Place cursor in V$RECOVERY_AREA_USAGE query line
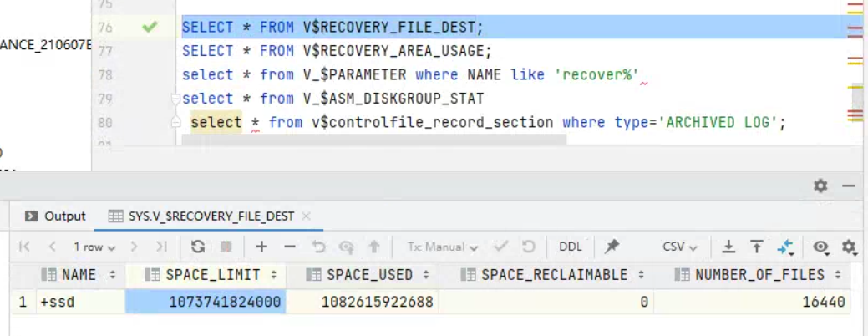This screenshot has height=336, width=868. 338,51
